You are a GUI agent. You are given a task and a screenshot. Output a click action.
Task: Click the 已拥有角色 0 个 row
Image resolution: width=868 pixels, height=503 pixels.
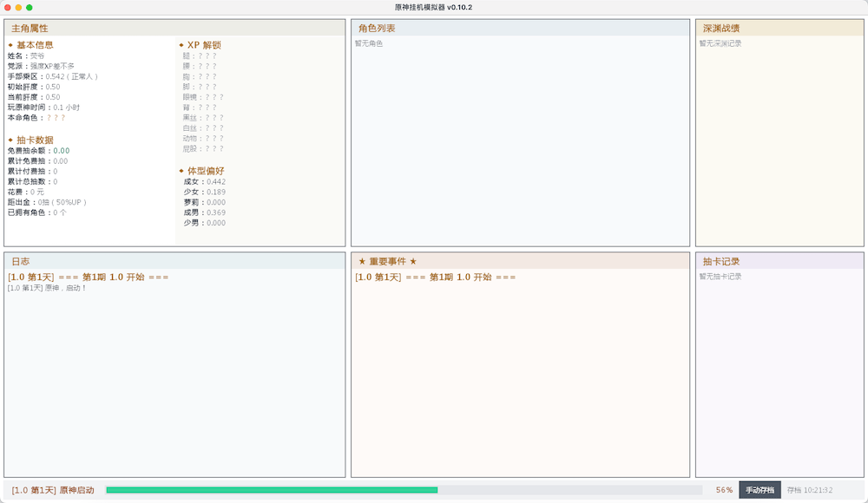[37, 212]
